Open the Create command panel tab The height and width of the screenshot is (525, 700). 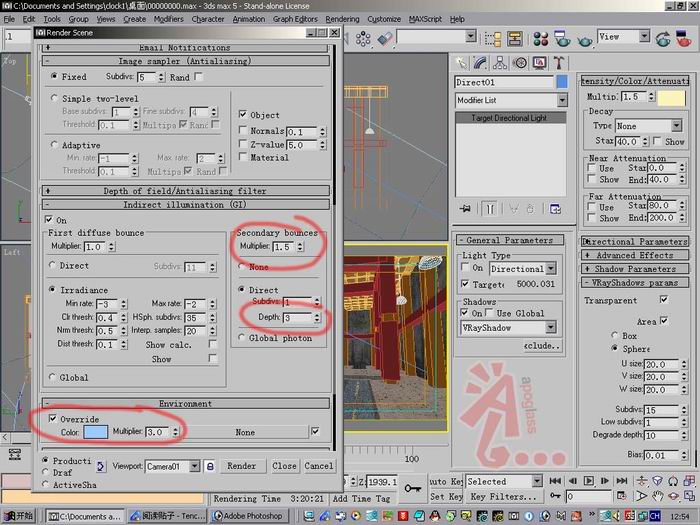pyautogui.click(x=461, y=63)
